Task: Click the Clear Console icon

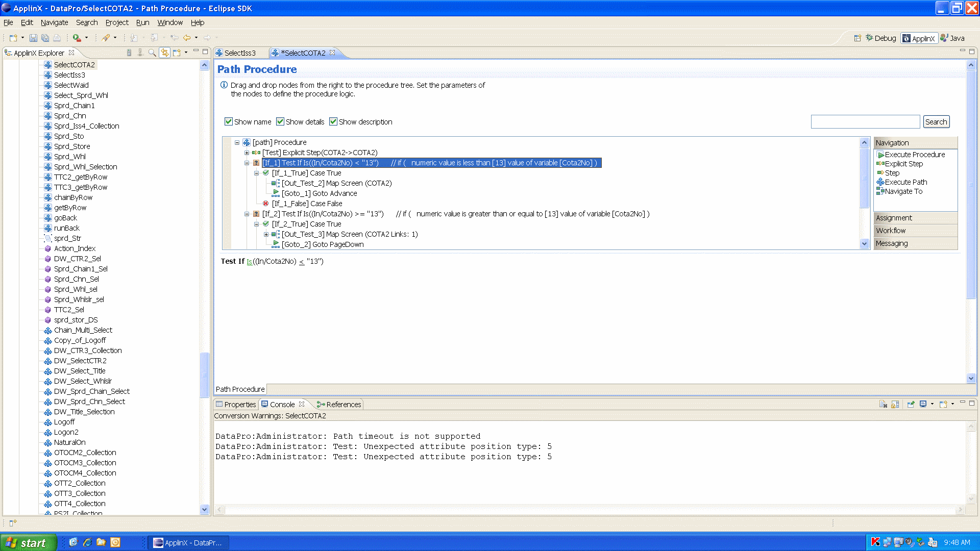Action: click(883, 405)
